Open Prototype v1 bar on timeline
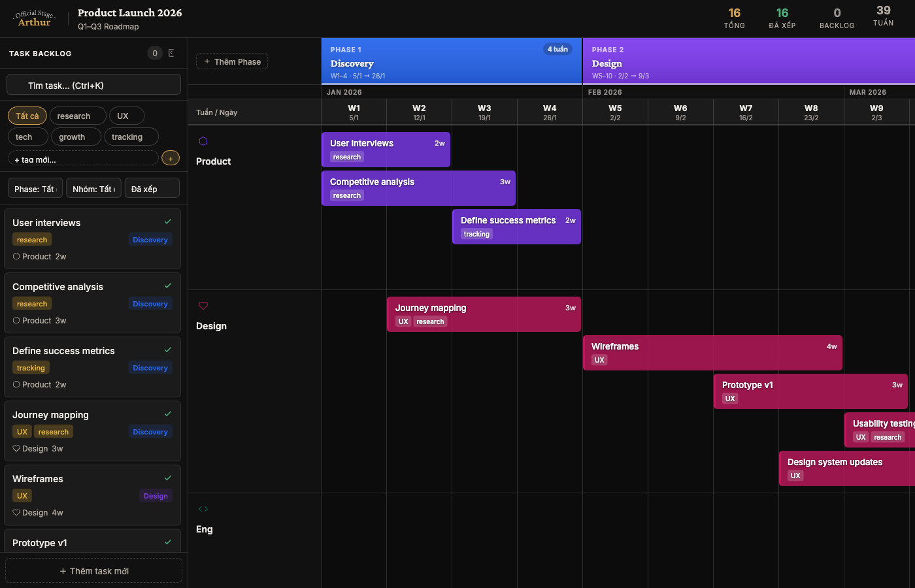 point(810,391)
